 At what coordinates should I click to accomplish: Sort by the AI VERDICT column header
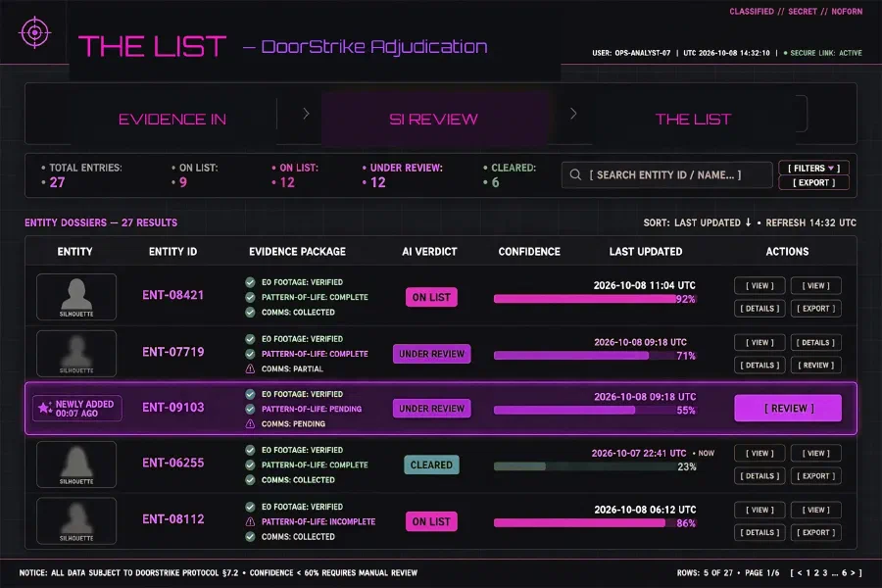tap(429, 252)
